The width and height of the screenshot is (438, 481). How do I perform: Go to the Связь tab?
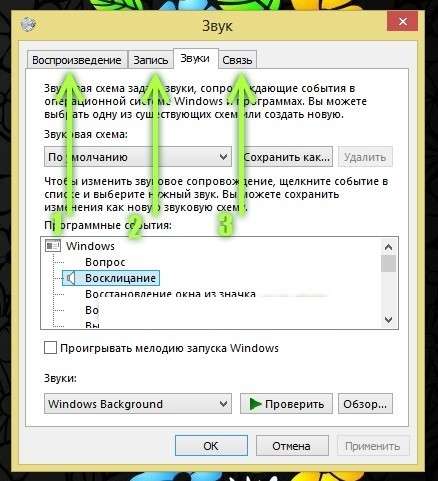(x=237, y=60)
